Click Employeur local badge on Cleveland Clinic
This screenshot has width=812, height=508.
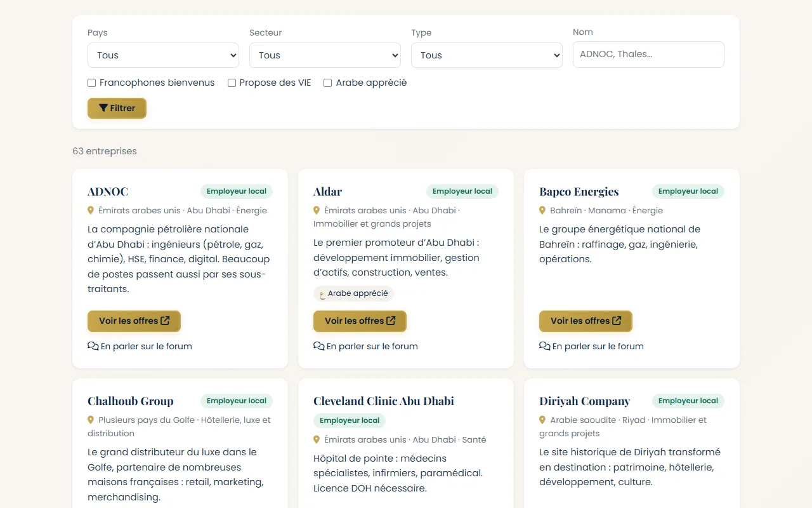[x=350, y=420]
